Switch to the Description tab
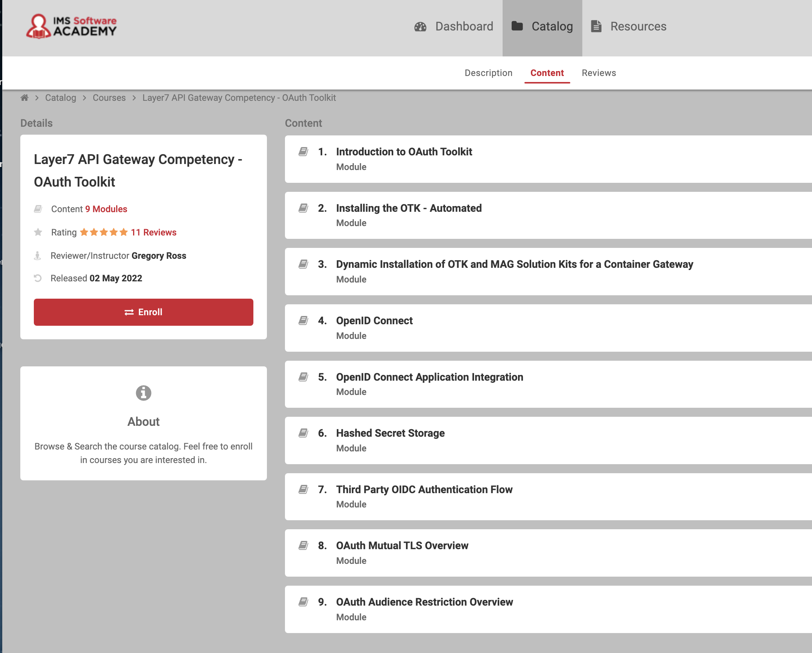The image size is (812, 653). point(488,73)
